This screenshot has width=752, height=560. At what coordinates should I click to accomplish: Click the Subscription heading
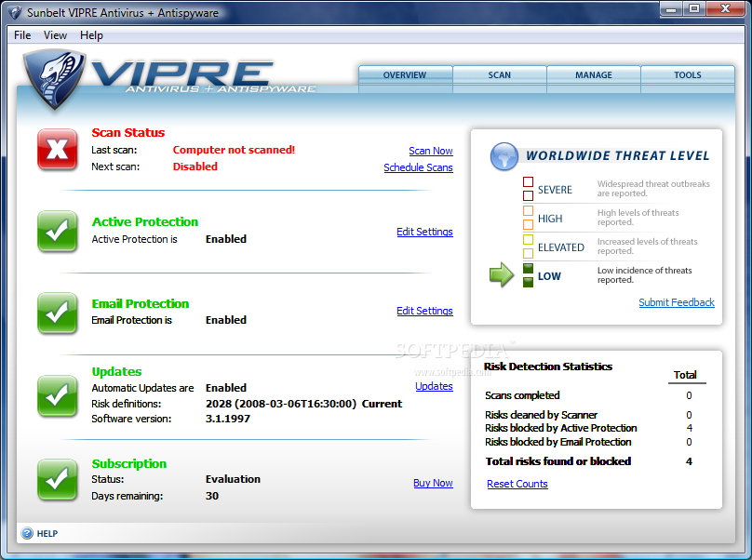coord(129,464)
